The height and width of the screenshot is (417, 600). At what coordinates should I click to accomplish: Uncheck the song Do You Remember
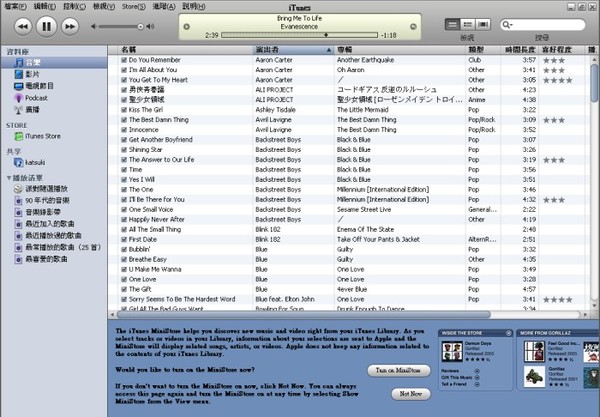[x=124, y=60]
